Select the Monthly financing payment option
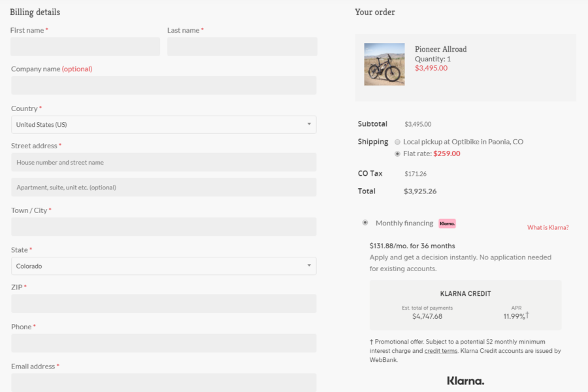588x392 pixels. click(x=365, y=222)
